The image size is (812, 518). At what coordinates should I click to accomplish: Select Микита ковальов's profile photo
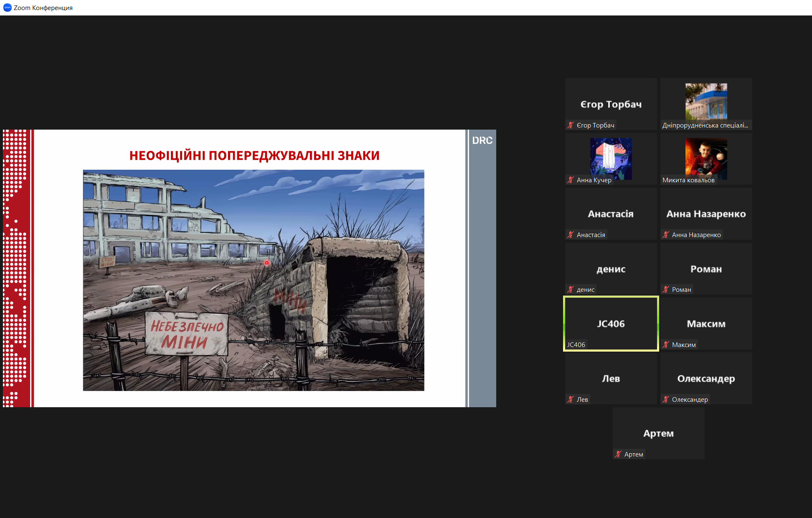[x=706, y=158]
